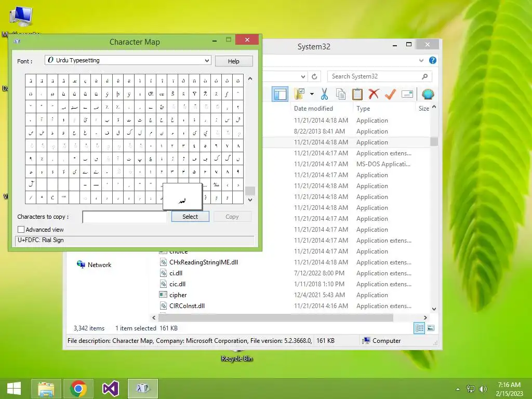Switch to details view icon in status bar

(419, 328)
